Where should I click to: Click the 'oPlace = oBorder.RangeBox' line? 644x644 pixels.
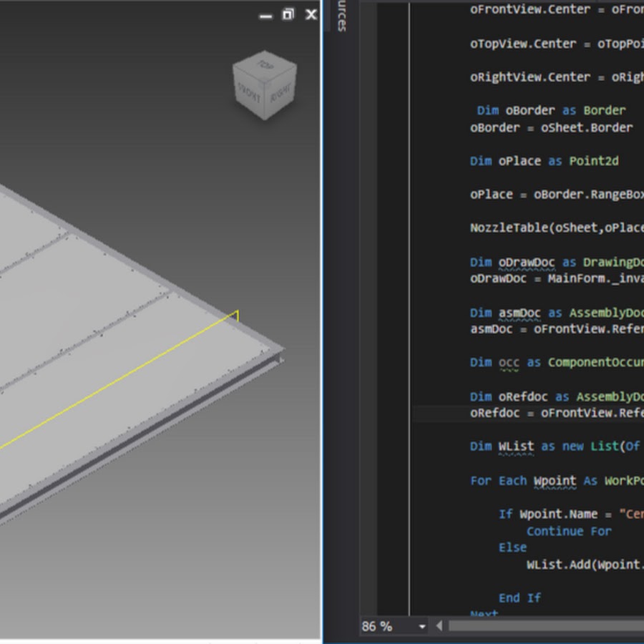point(557,194)
